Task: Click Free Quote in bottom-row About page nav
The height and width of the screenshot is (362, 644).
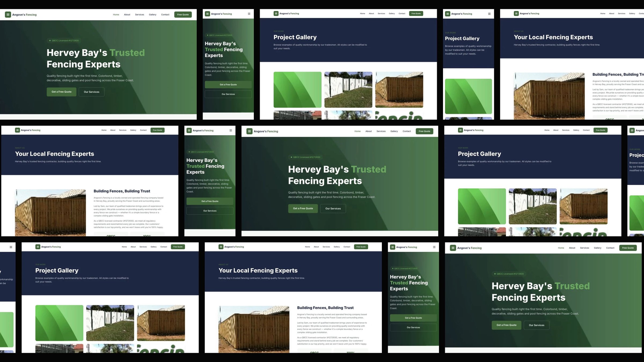Action: 361,247
